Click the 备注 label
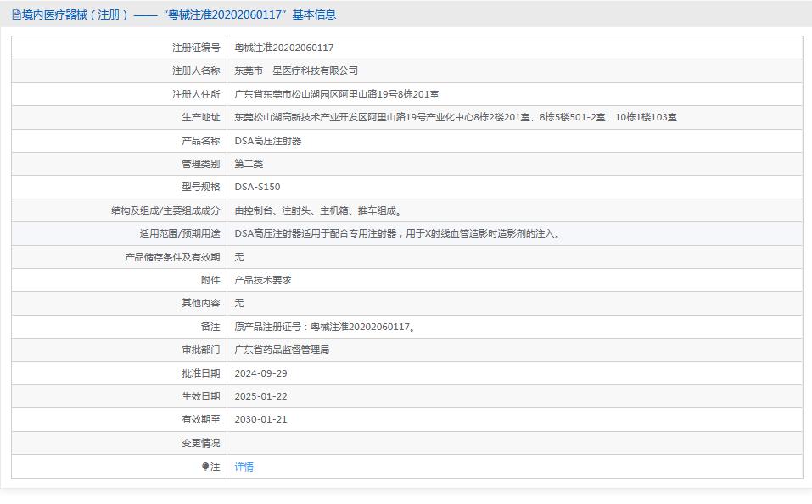The width and height of the screenshot is (812, 504). point(210,327)
